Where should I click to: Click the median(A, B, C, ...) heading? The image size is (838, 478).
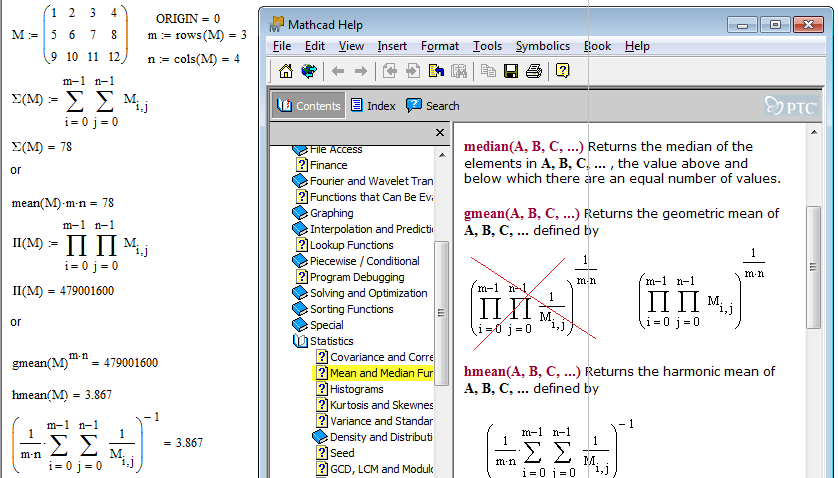tap(524, 147)
